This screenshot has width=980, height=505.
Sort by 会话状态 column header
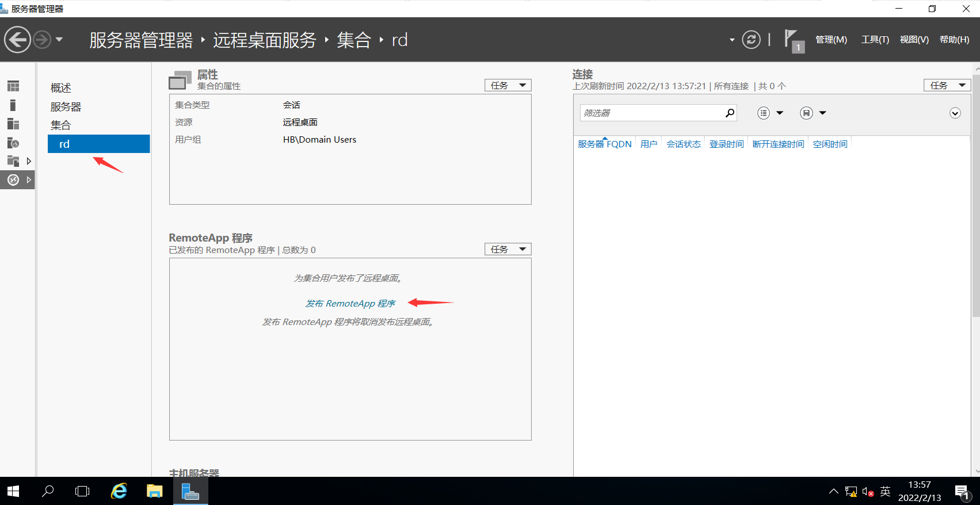point(684,144)
